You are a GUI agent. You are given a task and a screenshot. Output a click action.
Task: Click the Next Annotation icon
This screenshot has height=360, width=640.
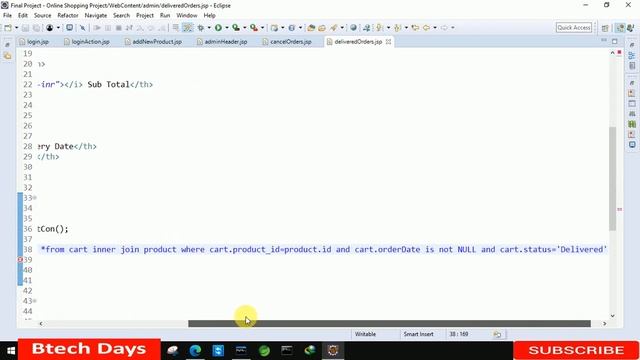[x=380, y=28]
